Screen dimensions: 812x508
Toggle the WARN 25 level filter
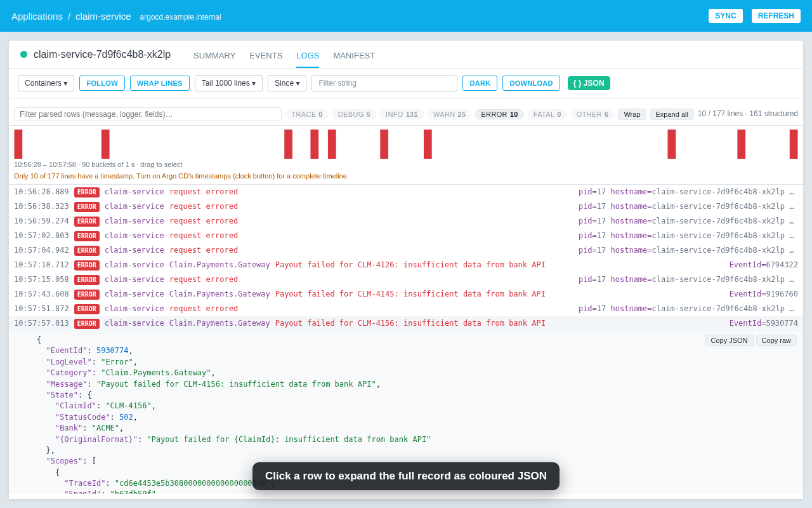pyautogui.click(x=449, y=114)
